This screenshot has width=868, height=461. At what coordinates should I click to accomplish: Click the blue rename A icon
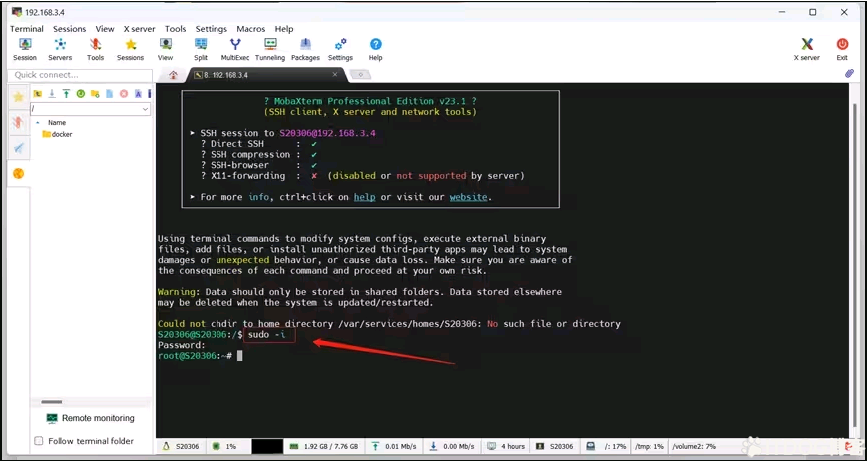point(138,94)
